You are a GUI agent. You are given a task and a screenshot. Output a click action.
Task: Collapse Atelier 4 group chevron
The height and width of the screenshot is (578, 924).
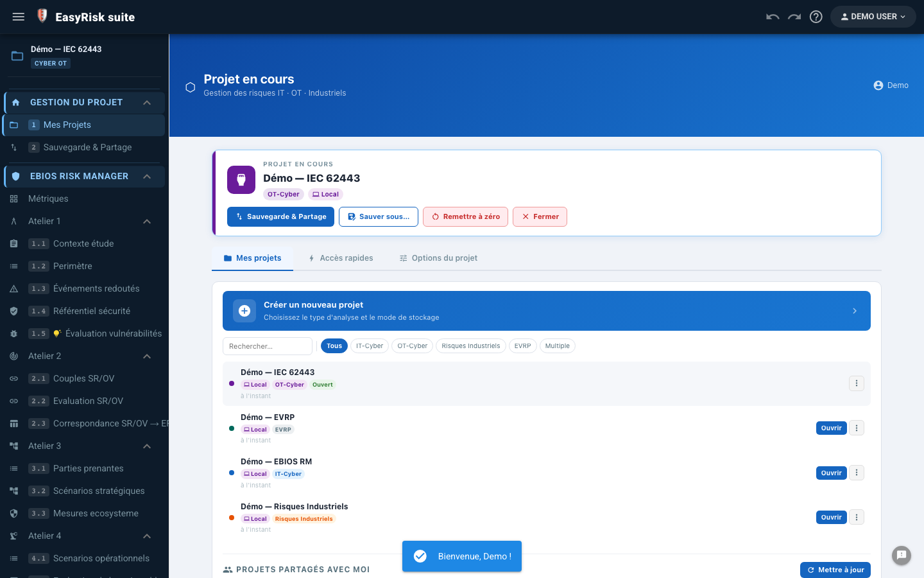147,536
